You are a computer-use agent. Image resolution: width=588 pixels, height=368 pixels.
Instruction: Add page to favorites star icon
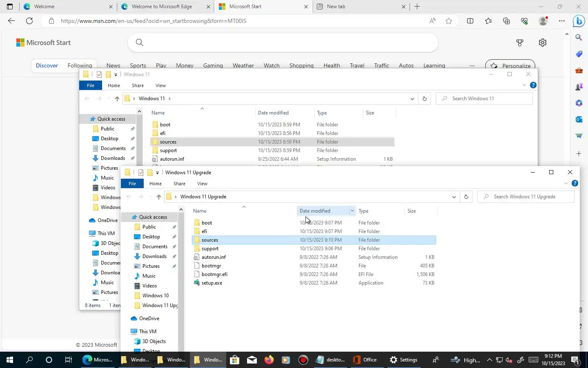click(x=449, y=21)
